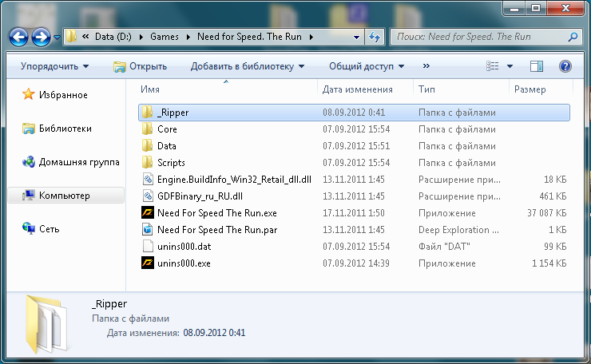Expand the arrow after Data (D:) breadcrumb

pos(141,37)
